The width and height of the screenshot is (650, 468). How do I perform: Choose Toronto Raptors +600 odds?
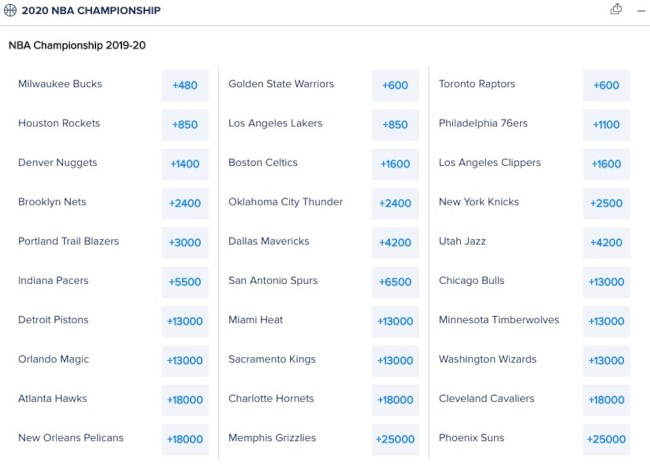tap(606, 85)
